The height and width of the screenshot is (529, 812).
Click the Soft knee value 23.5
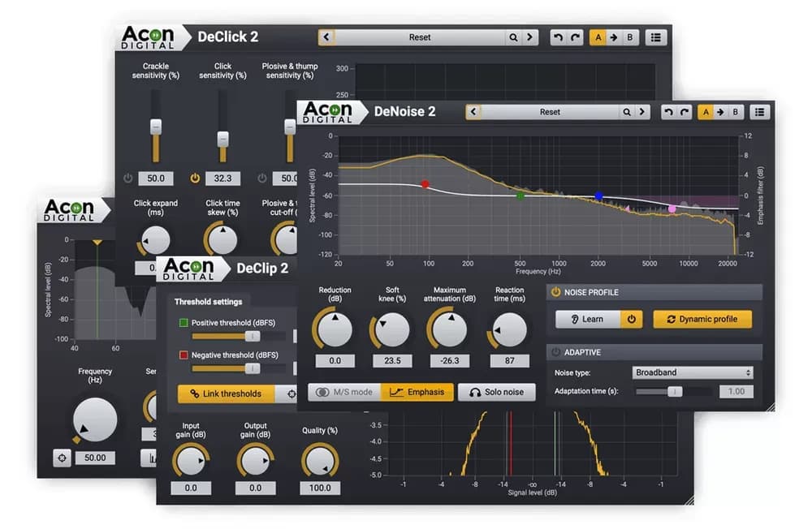pos(392,361)
